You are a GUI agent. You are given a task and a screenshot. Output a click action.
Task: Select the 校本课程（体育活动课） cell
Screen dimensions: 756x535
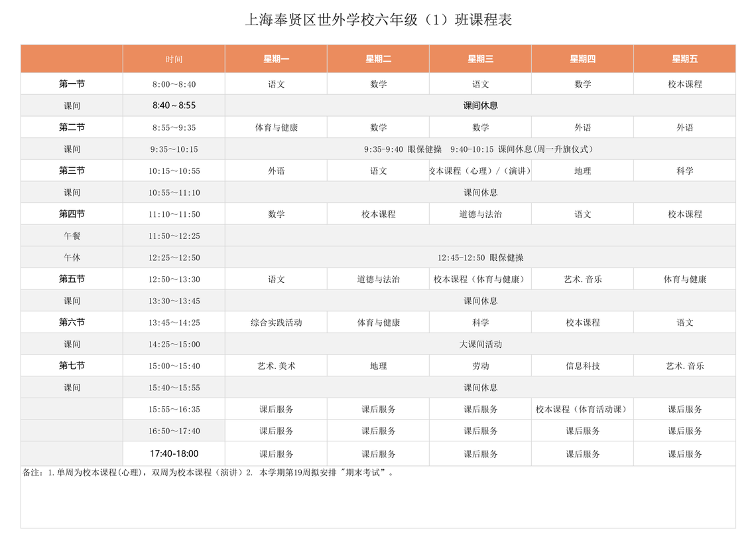coord(582,409)
